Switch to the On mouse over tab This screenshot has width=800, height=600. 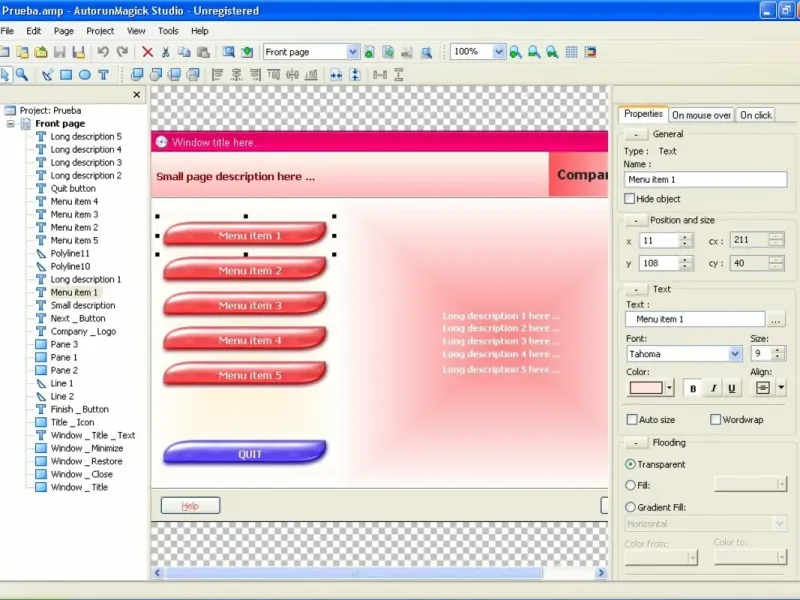(701, 115)
